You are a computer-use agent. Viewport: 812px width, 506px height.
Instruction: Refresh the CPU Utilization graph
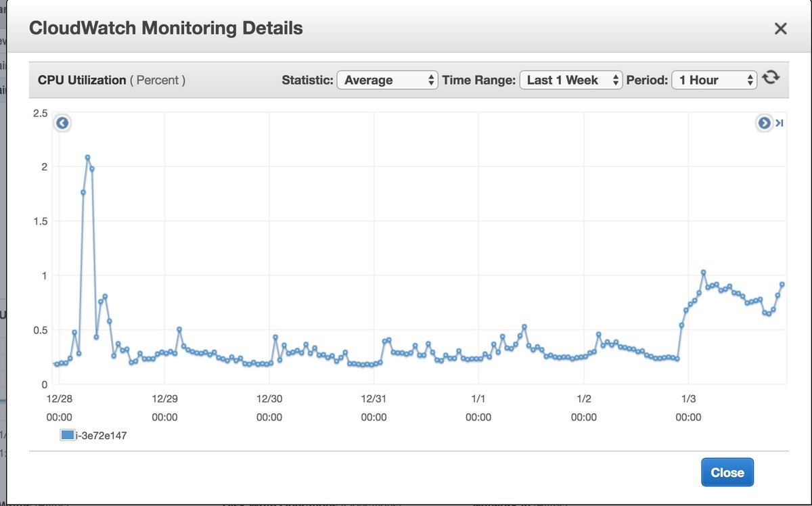pos(770,78)
